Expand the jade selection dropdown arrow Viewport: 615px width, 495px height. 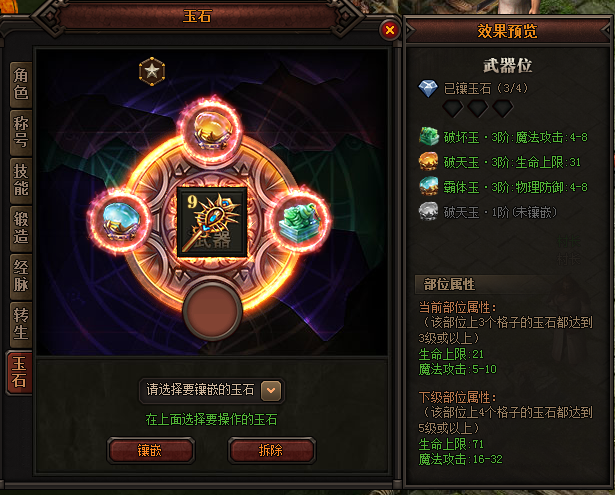coord(271,390)
